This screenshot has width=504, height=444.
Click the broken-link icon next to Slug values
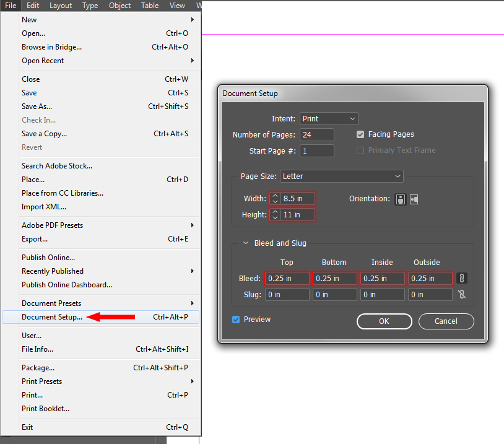click(461, 294)
